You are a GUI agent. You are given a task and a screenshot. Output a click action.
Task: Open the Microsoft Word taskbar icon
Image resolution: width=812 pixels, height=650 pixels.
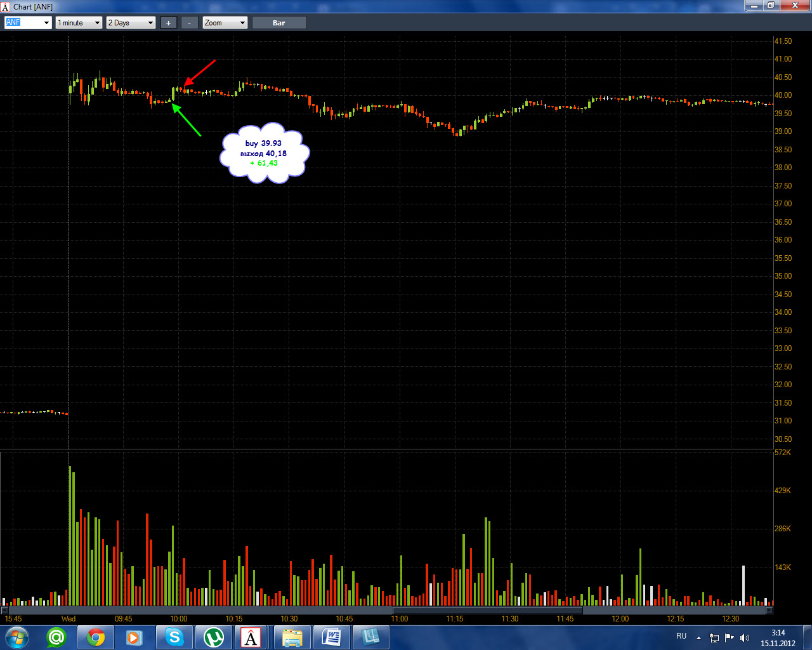click(x=331, y=637)
